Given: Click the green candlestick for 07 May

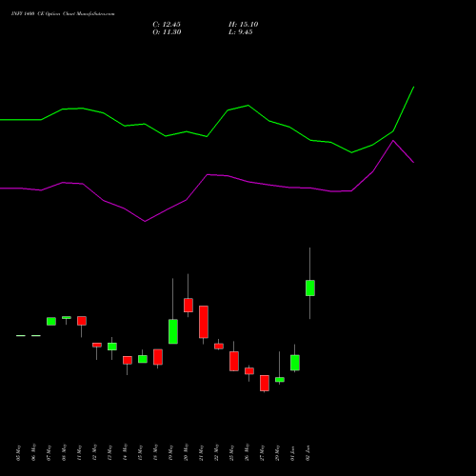Looking at the screenshot, I should click(x=51, y=321).
